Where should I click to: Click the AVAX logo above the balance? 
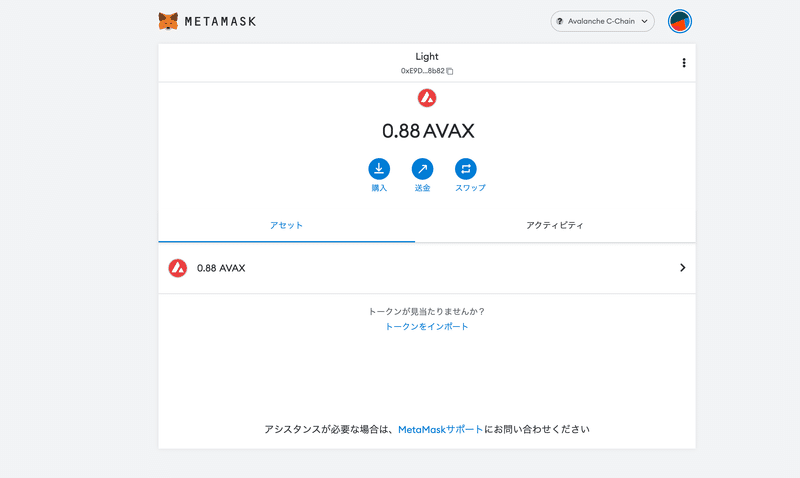427,98
